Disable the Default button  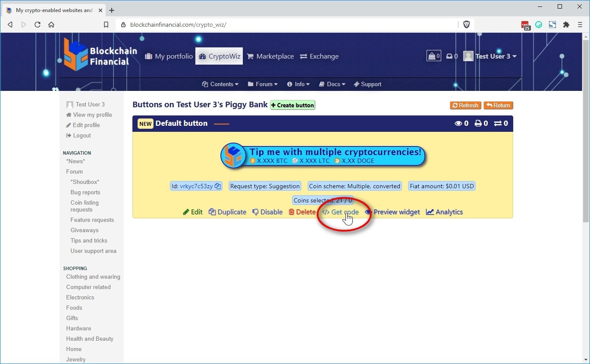coord(267,212)
